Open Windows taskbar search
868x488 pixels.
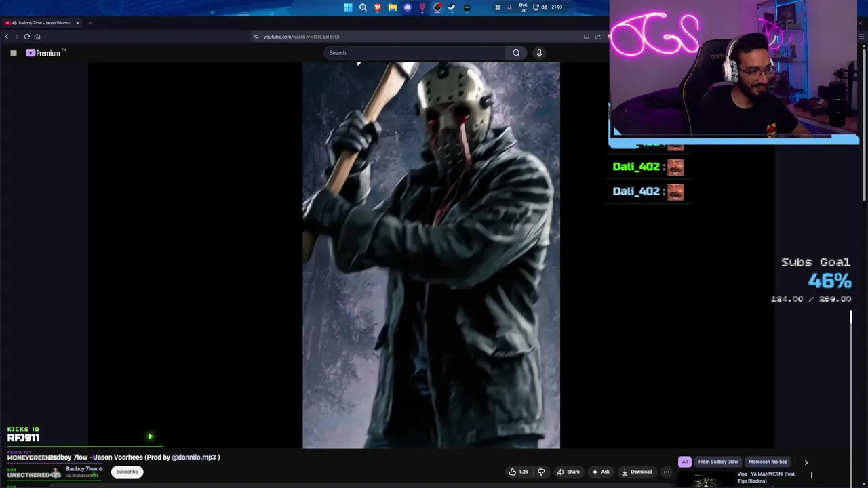click(x=363, y=7)
